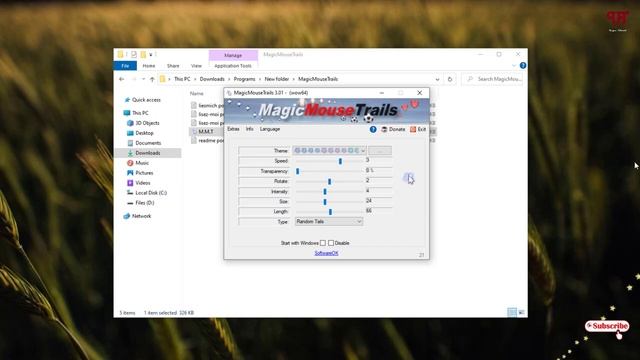Click Programs in the address breadcrumb
Image resolution: width=640 pixels, height=360 pixels.
[244, 79]
